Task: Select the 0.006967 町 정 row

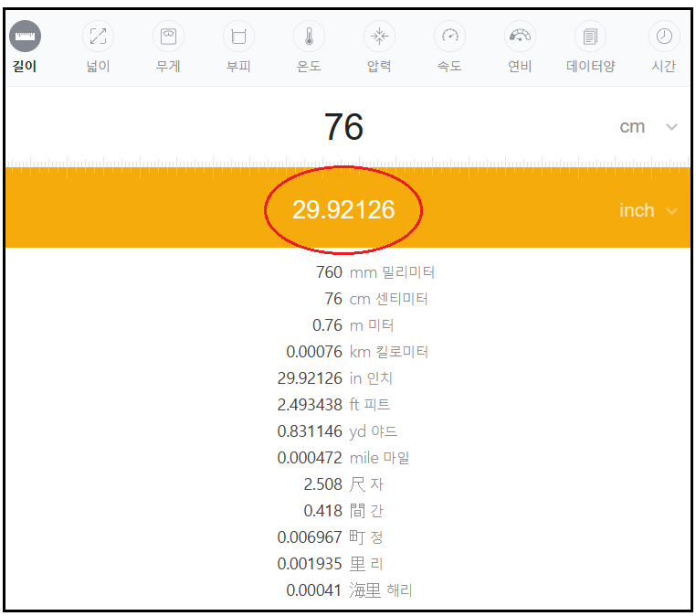Action: pos(330,537)
